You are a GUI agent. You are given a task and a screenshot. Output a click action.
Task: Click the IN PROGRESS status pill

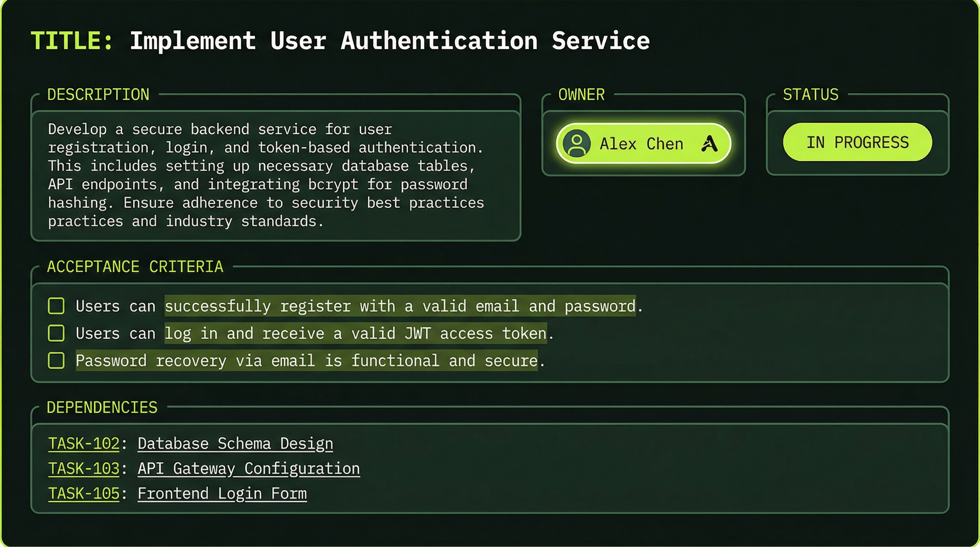coord(856,142)
